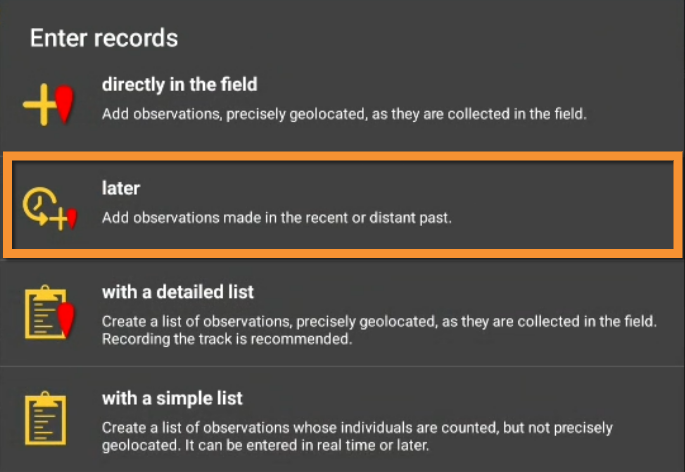This screenshot has height=472, width=685.
Task: Click the plain yellow clipboard icon
Action: pos(45,420)
